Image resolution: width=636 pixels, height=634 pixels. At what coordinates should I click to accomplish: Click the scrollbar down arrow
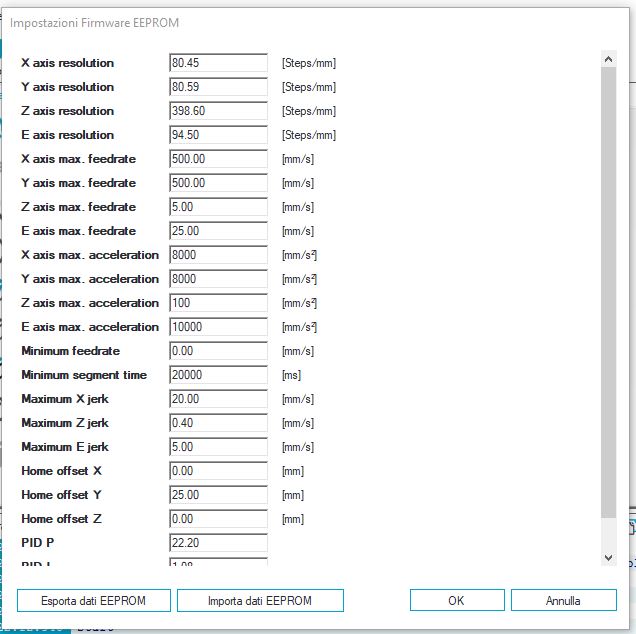point(608,558)
